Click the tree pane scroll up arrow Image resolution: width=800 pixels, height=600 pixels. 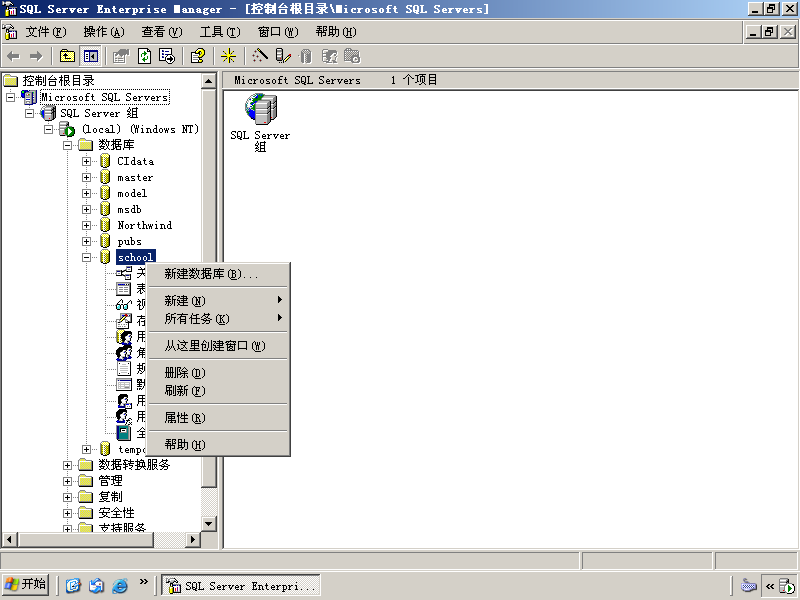coord(209,81)
